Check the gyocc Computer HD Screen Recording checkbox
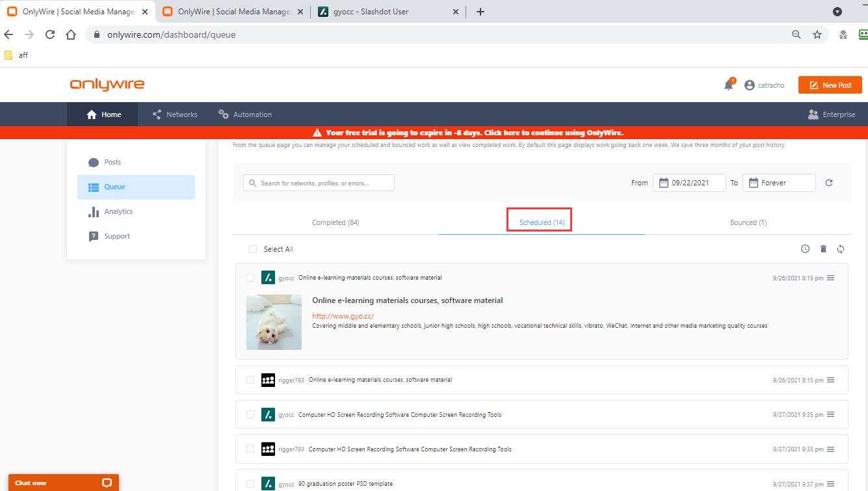 pyautogui.click(x=250, y=414)
